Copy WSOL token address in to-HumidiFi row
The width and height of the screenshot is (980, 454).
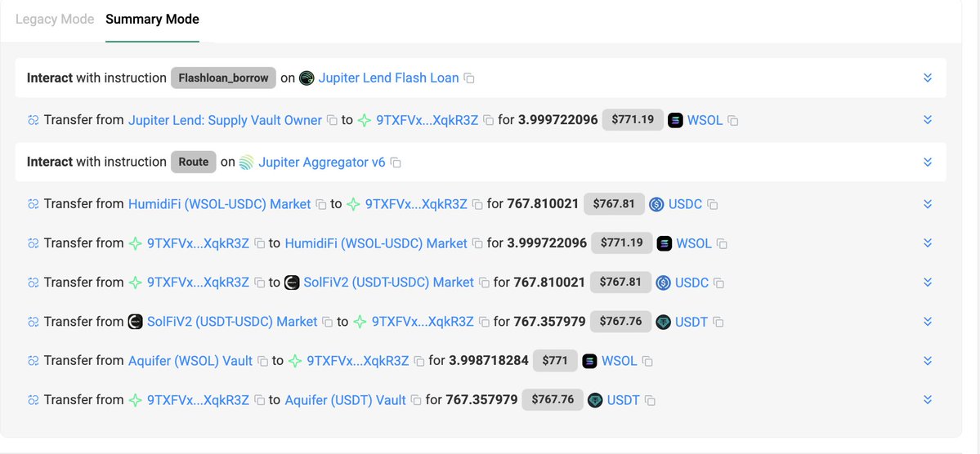(722, 244)
